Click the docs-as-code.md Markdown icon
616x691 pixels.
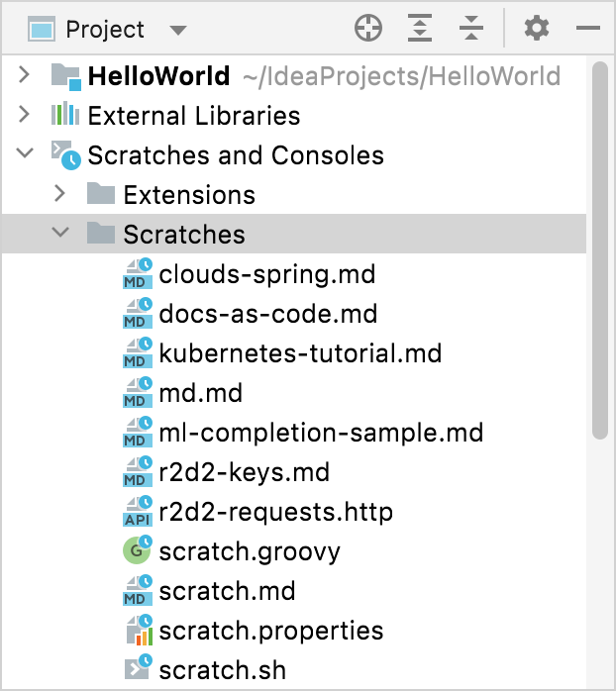click(138, 314)
